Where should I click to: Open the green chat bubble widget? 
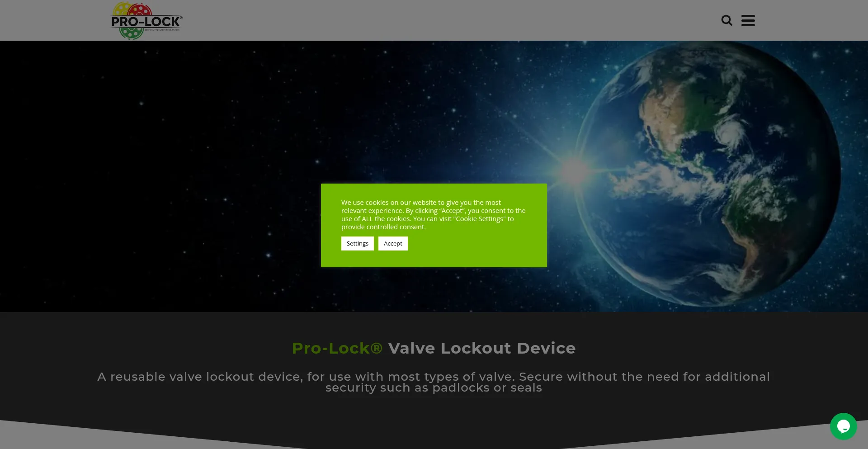[x=843, y=426]
